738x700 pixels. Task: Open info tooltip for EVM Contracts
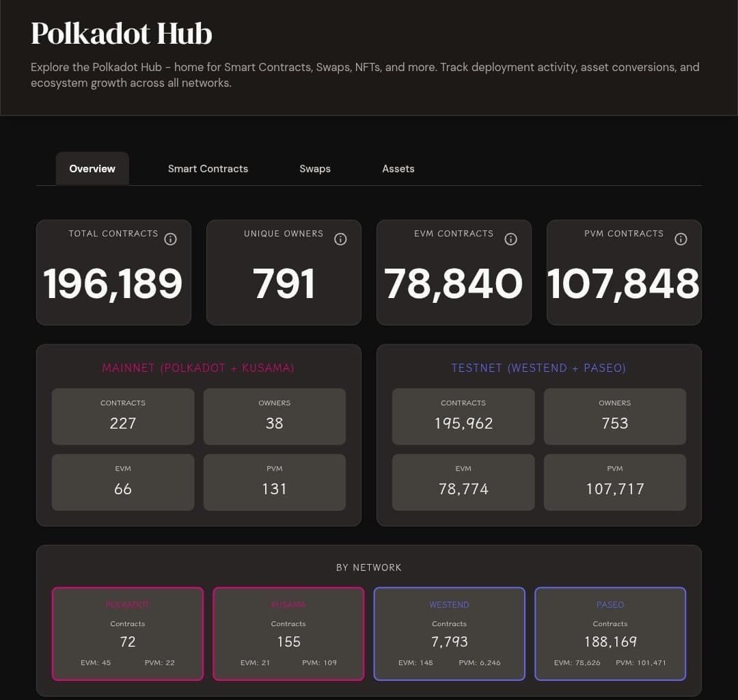point(510,239)
